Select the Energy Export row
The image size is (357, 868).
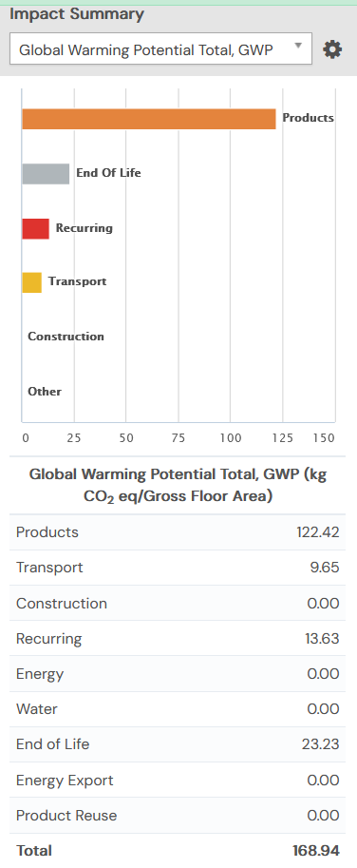point(178,780)
